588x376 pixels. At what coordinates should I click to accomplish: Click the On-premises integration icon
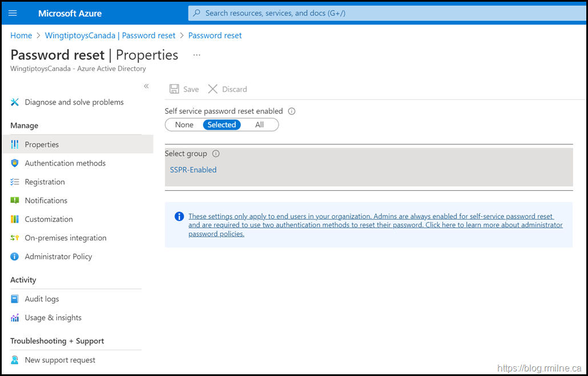[15, 238]
